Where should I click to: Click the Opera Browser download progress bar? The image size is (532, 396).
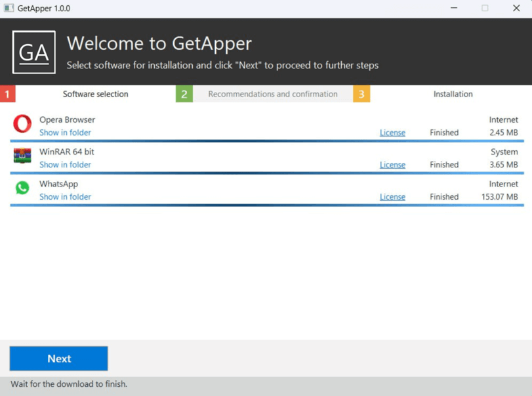267,141
